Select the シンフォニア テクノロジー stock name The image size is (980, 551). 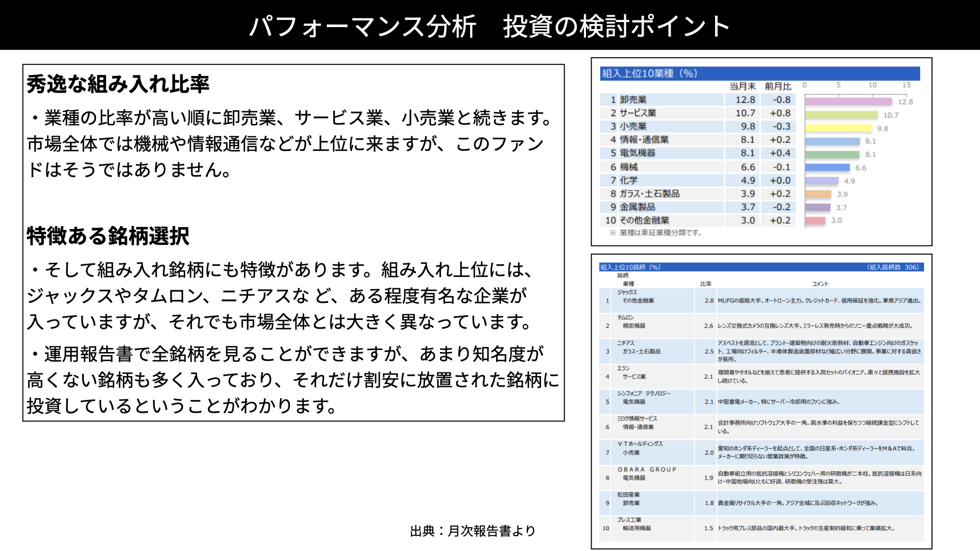click(644, 393)
